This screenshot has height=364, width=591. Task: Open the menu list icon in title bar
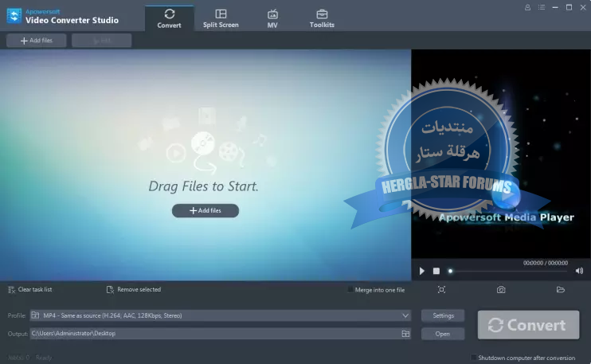tap(542, 7)
